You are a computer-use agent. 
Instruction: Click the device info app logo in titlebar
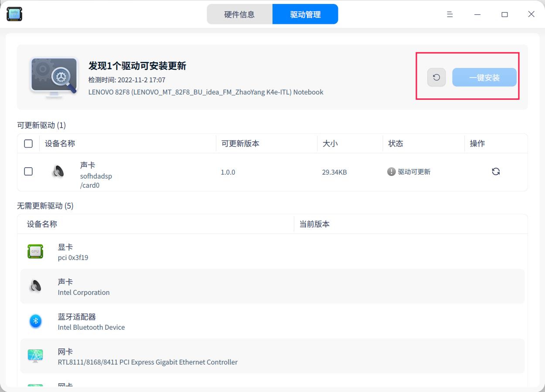pyautogui.click(x=14, y=14)
